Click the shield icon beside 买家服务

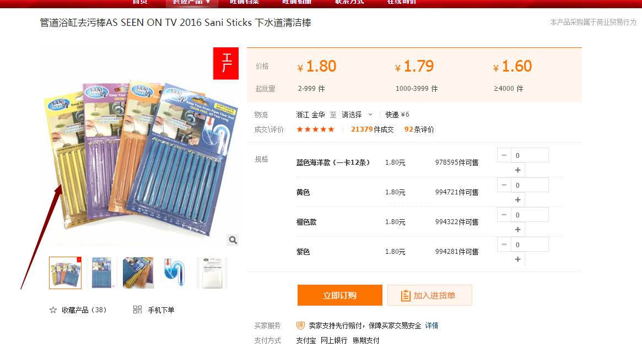click(300, 325)
